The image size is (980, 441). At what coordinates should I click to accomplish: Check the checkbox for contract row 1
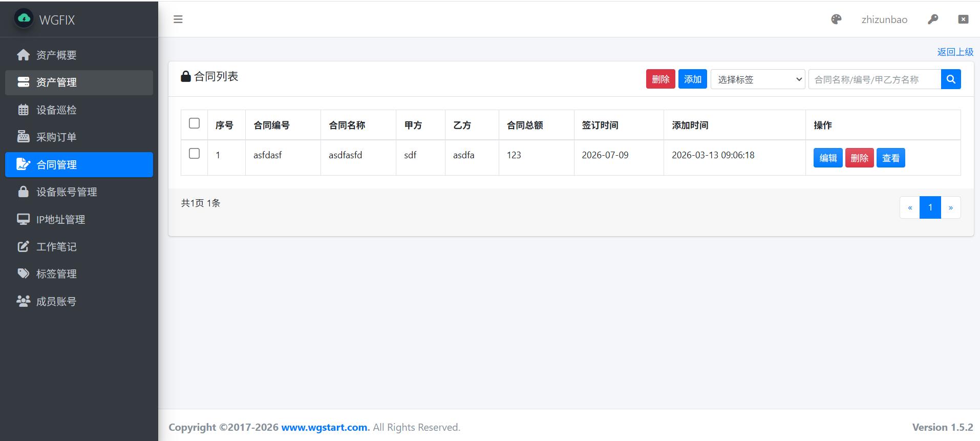pyautogui.click(x=194, y=154)
